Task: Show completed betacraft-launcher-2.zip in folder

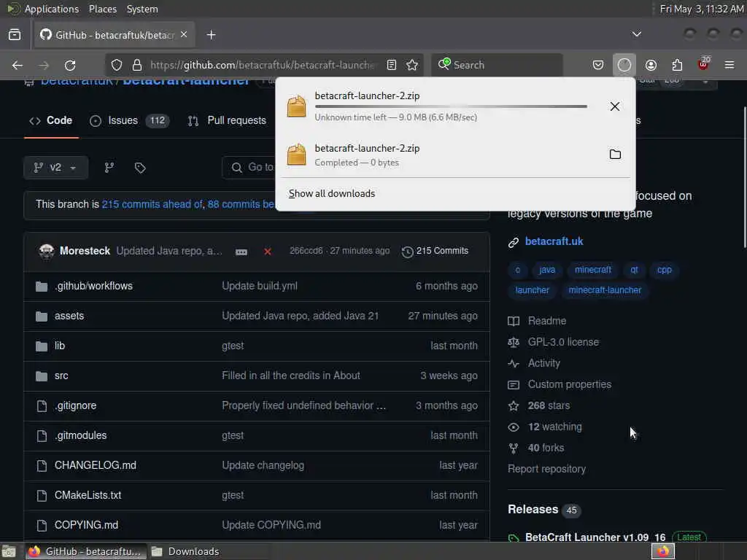Action: (x=615, y=155)
